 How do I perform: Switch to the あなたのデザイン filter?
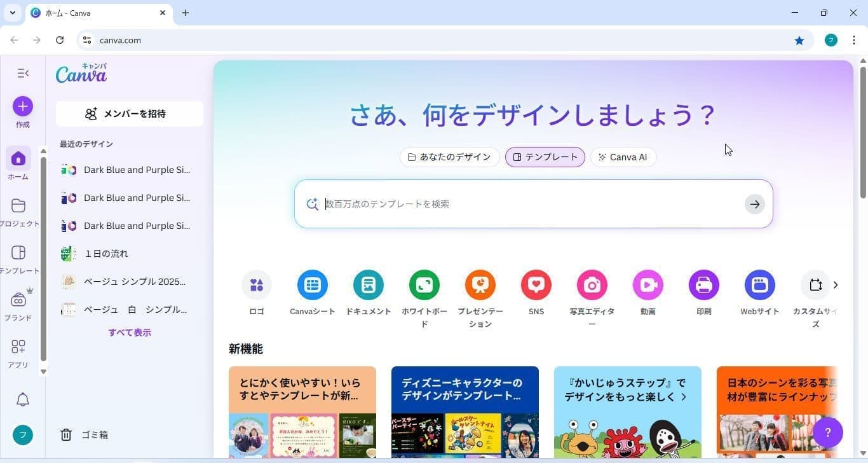click(449, 156)
